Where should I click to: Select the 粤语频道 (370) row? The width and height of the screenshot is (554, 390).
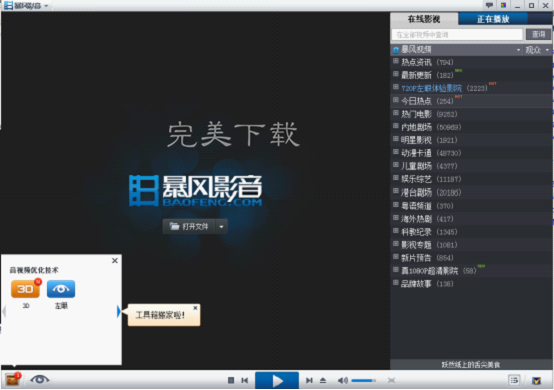pos(471,206)
